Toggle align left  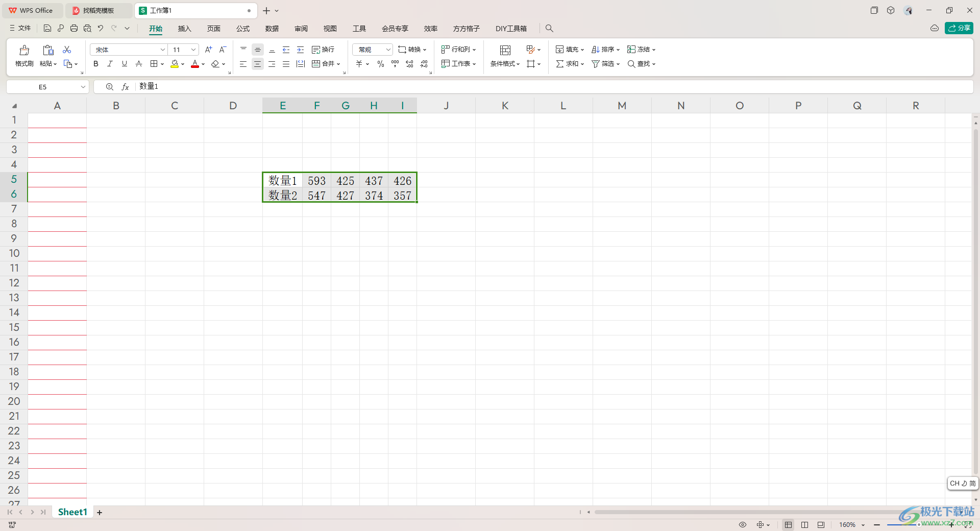(x=243, y=64)
